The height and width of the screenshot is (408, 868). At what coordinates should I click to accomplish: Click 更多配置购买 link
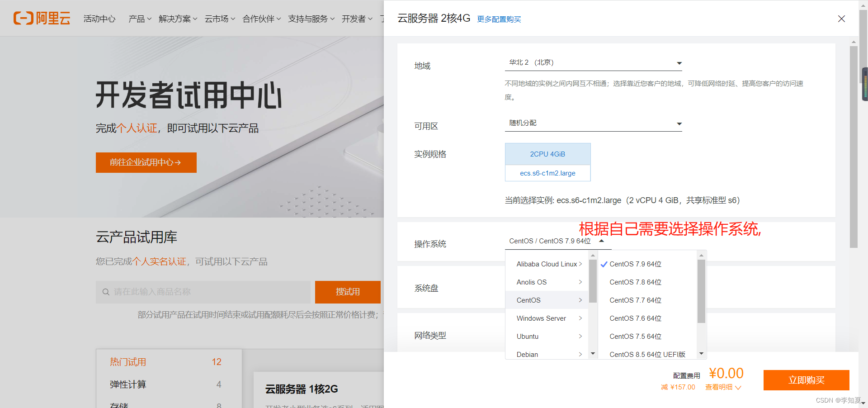click(499, 19)
